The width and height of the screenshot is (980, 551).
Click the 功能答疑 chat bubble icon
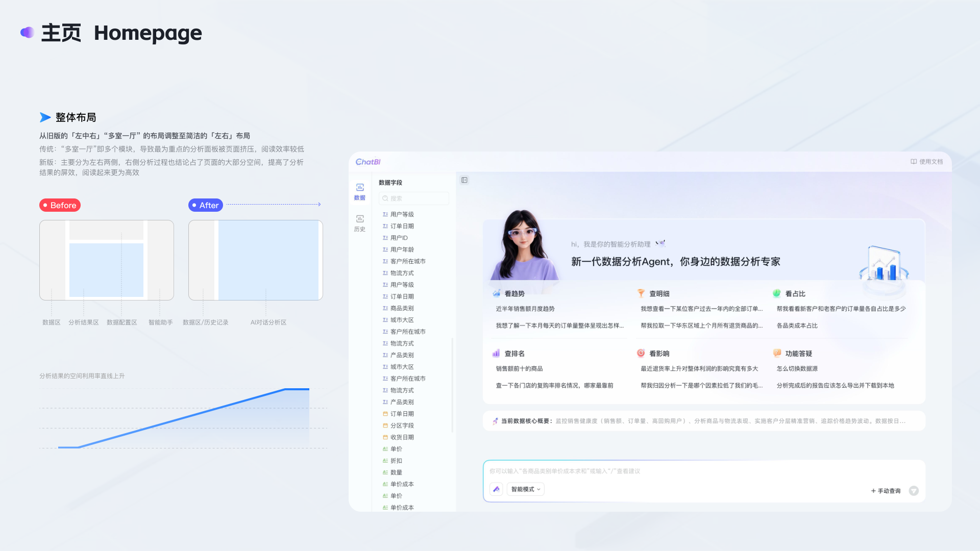point(777,353)
